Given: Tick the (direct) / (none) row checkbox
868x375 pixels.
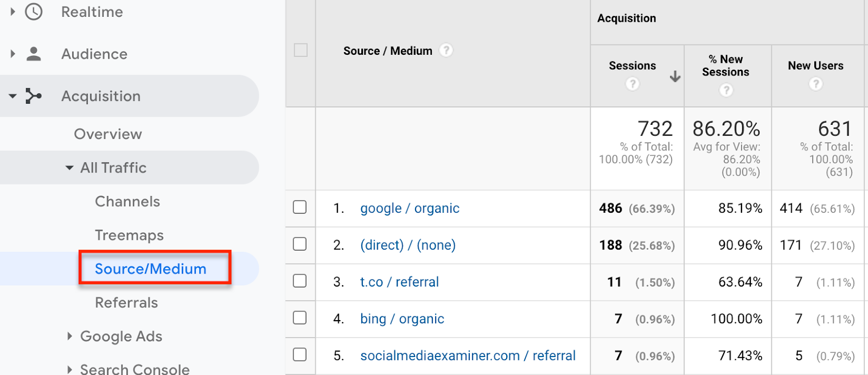Looking at the screenshot, I should [300, 244].
